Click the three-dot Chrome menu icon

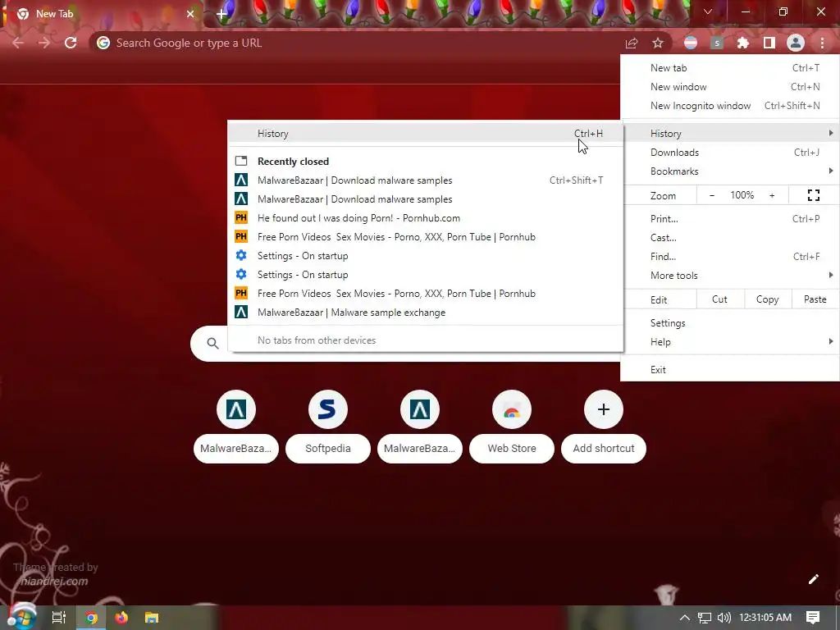click(x=822, y=43)
